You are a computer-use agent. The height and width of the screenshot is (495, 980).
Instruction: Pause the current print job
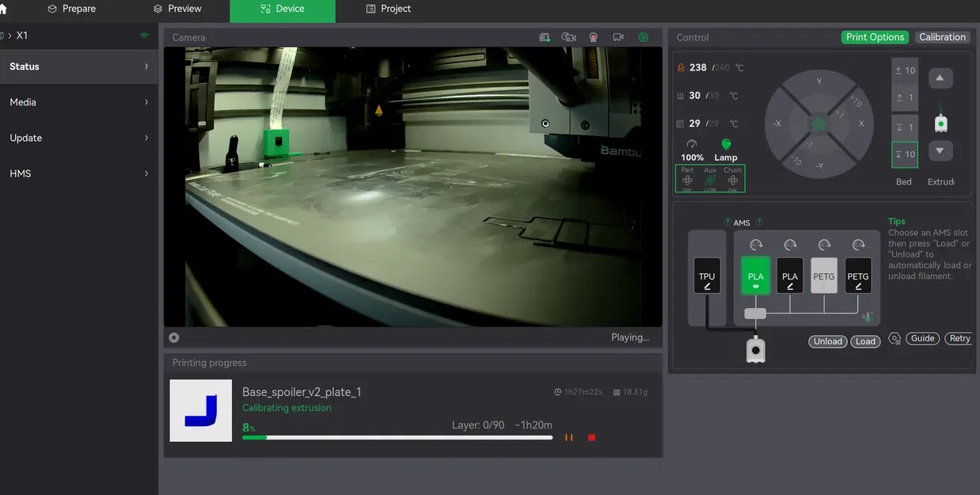[568, 437]
